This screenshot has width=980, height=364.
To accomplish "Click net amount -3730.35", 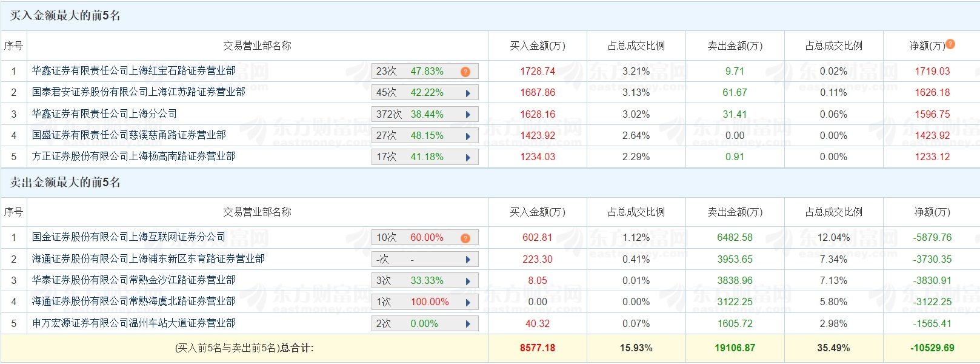I will [932, 259].
